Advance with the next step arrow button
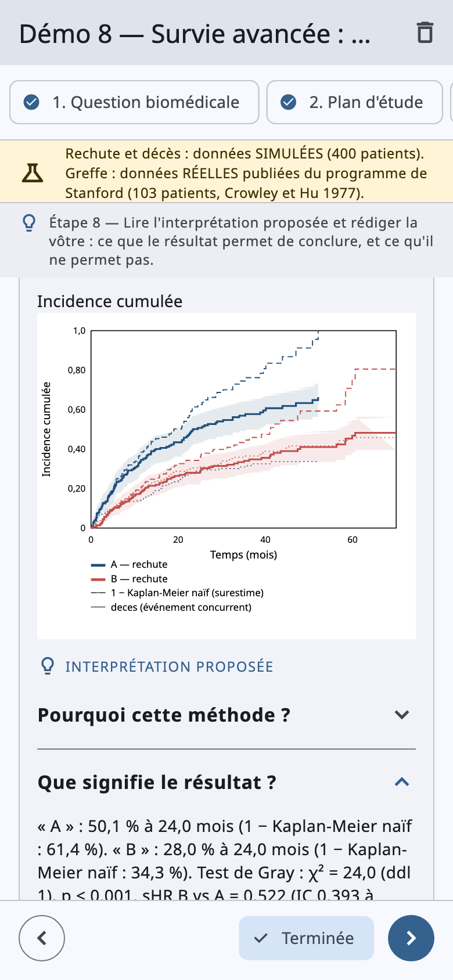453x980 pixels. click(x=411, y=938)
